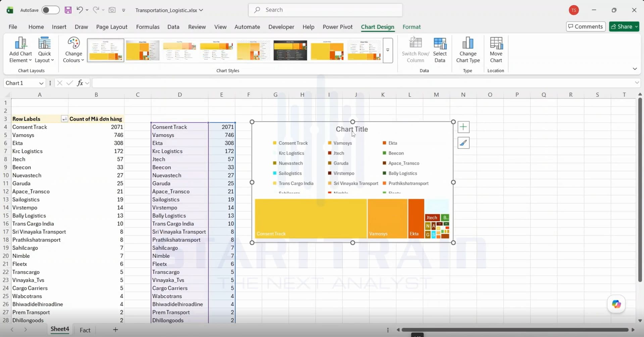Image resolution: width=644 pixels, height=337 pixels.
Task: Open the Quick Layout gallery
Action: click(x=44, y=50)
